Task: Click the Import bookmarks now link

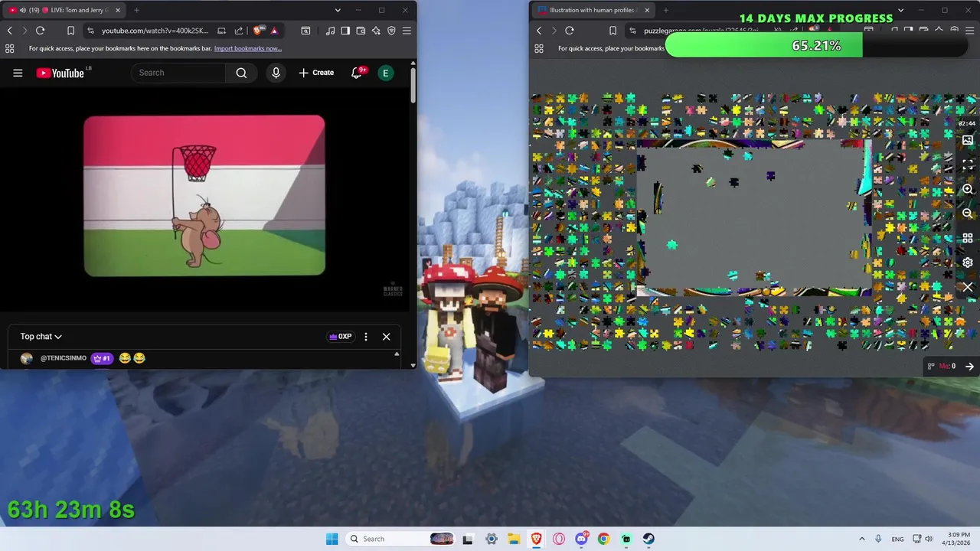Action: click(248, 48)
